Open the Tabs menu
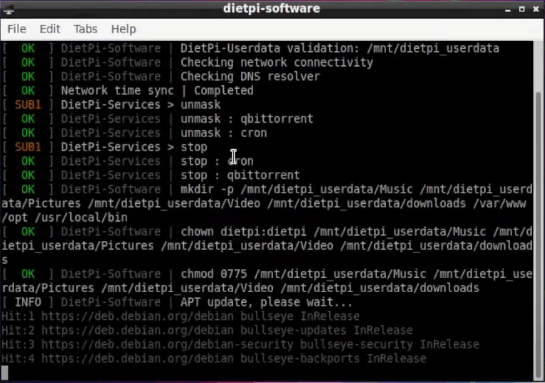The height and width of the screenshot is (383, 545). pyautogui.click(x=86, y=29)
